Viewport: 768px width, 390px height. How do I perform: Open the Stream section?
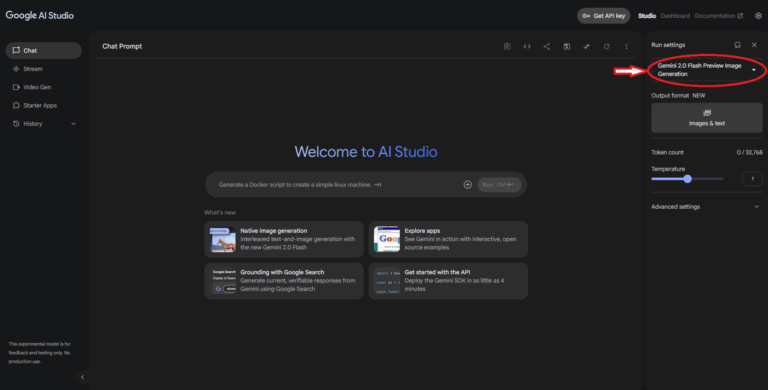coord(44,69)
